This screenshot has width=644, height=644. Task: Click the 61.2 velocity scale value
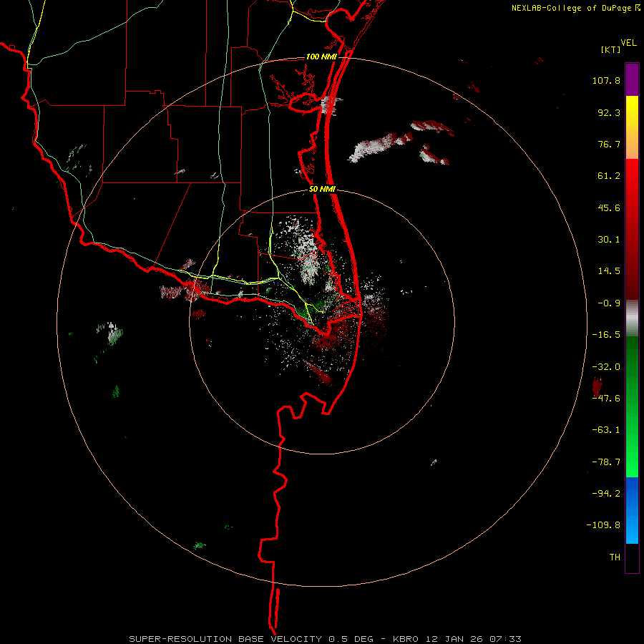coord(609,176)
